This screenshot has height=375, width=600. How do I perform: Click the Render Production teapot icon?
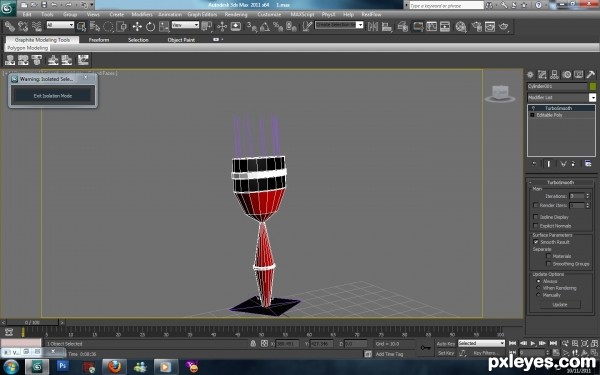(504, 26)
